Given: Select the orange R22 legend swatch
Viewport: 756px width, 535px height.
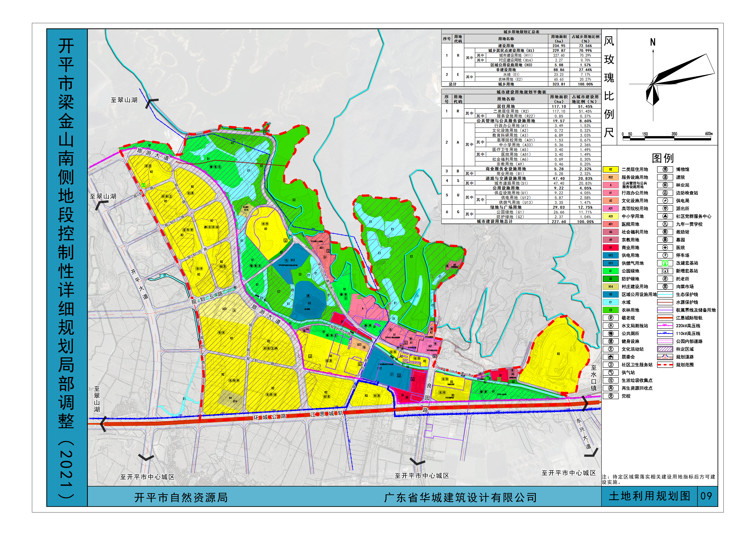Looking at the screenshot, I should click(611, 177).
